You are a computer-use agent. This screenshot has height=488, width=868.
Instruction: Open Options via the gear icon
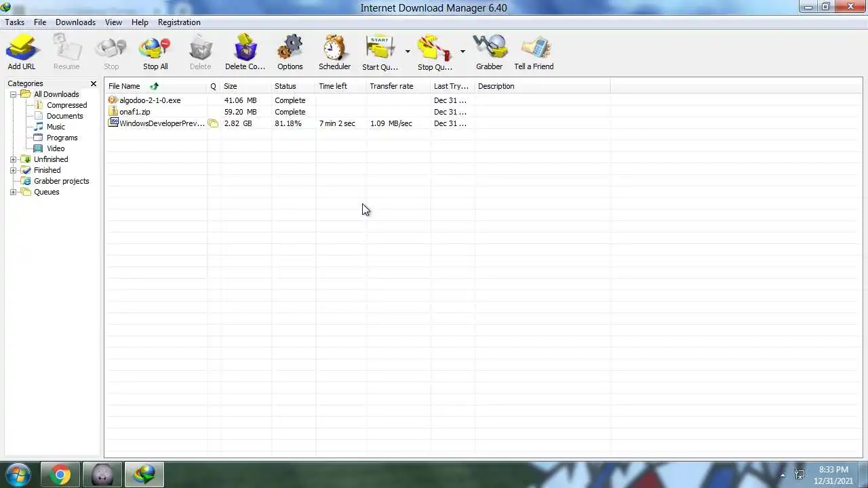290,53
